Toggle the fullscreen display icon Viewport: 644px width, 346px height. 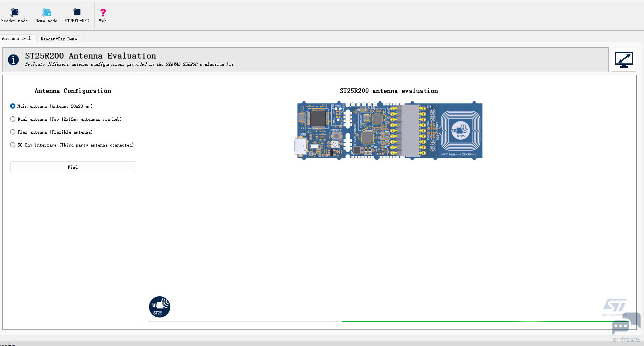coord(624,60)
